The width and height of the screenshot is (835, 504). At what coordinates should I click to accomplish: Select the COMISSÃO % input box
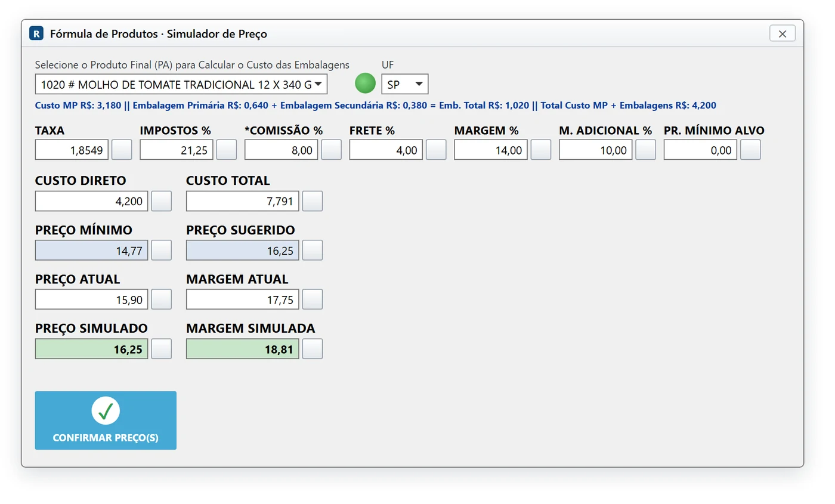282,150
